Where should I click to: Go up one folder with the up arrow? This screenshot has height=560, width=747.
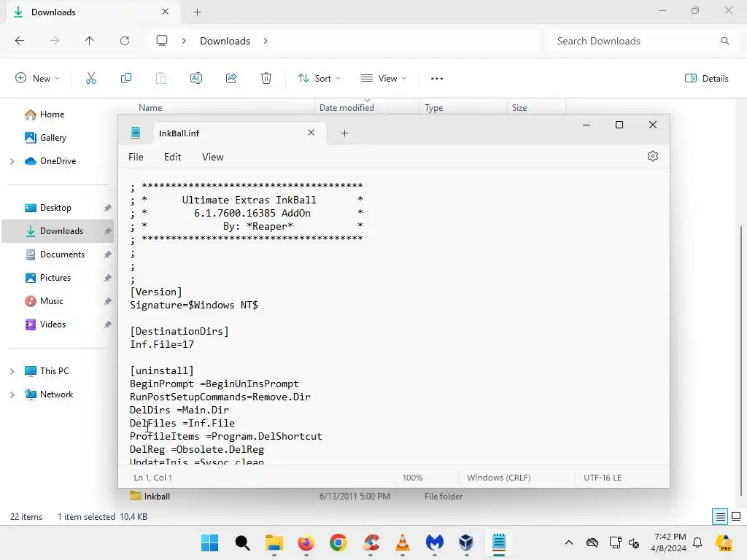click(89, 41)
